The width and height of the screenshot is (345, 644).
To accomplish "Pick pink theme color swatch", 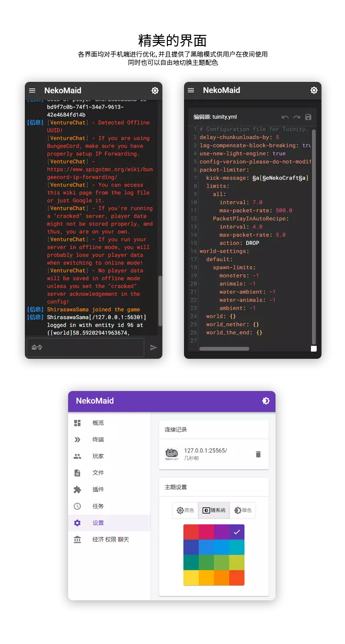I will 206,532.
